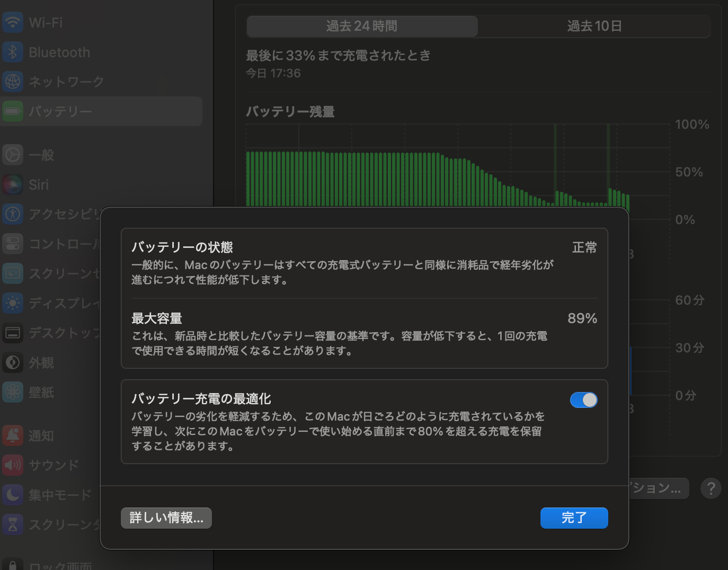Click the 今日 17:36 timestamp
728x570 pixels.
(x=273, y=73)
